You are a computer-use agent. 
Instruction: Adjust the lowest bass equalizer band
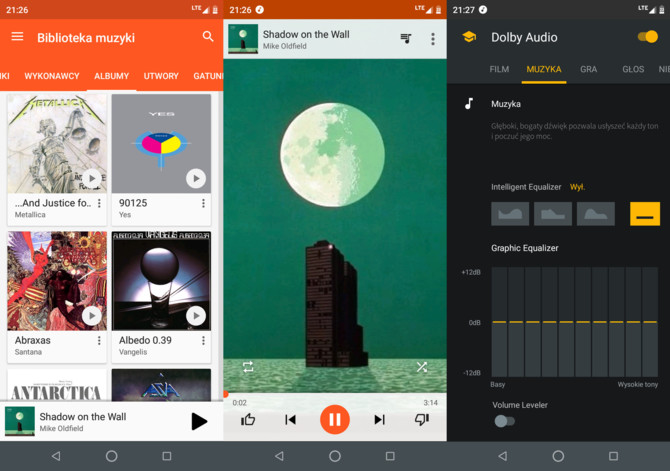(x=499, y=322)
